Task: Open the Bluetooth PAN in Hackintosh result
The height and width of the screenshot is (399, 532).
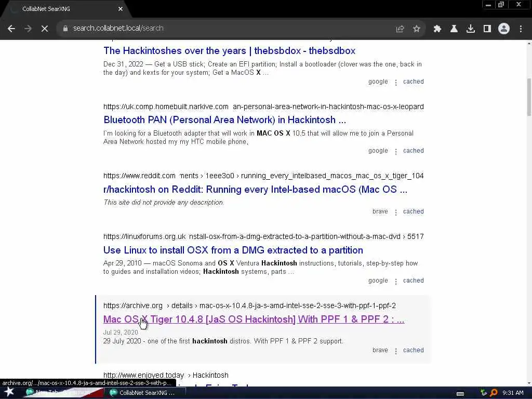Action: (x=224, y=120)
